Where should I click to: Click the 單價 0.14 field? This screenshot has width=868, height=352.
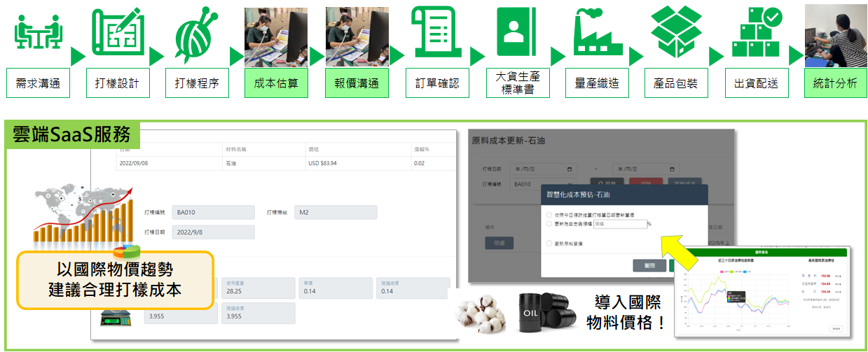tap(336, 288)
